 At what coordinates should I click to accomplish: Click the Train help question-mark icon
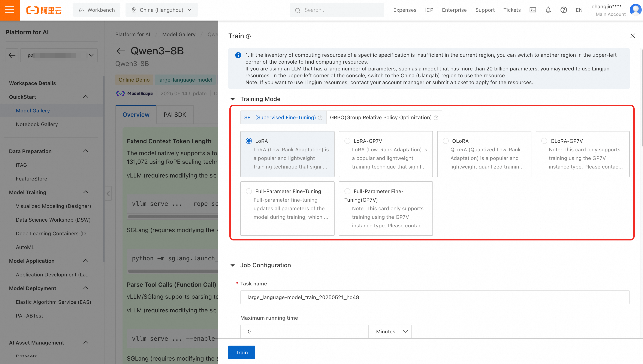pyautogui.click(x=248, y=36)
